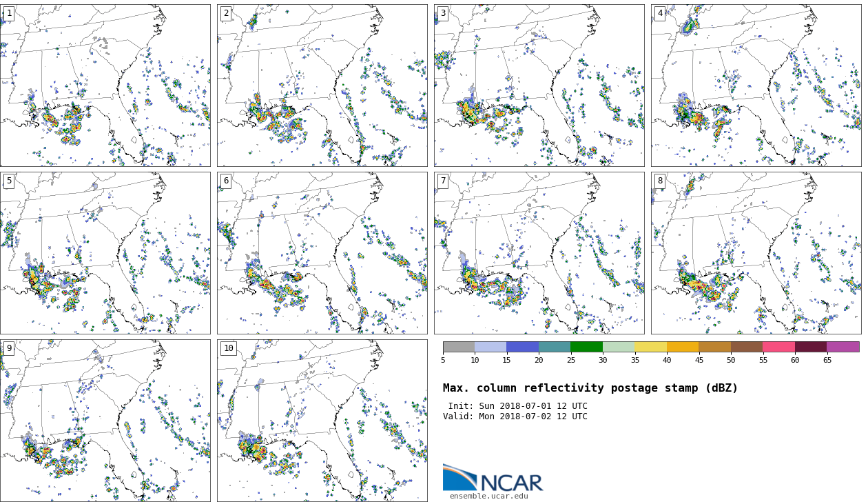Select ensemble member 4 reflectivity map

click(x=756, y=86)
